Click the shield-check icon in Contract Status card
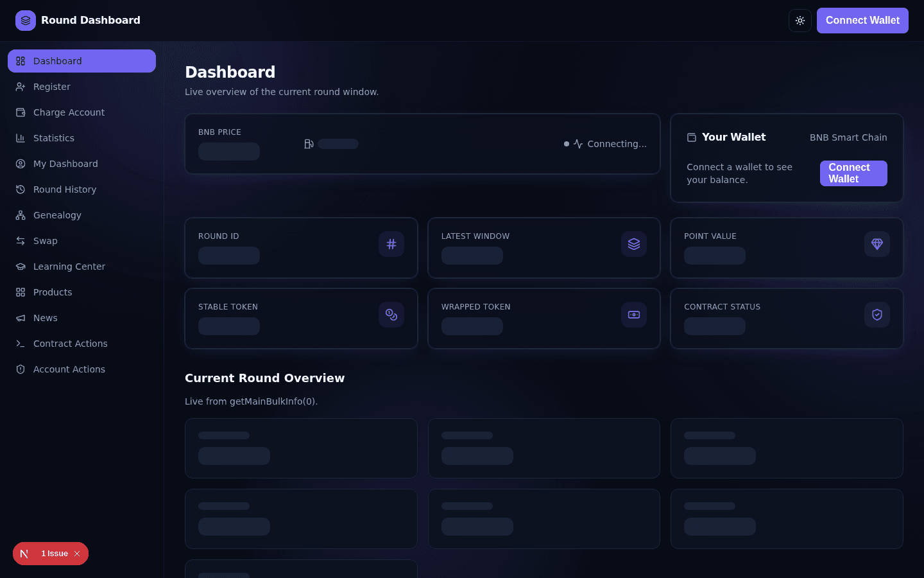Viewport: 924px width, 578px height. [877, 315]
